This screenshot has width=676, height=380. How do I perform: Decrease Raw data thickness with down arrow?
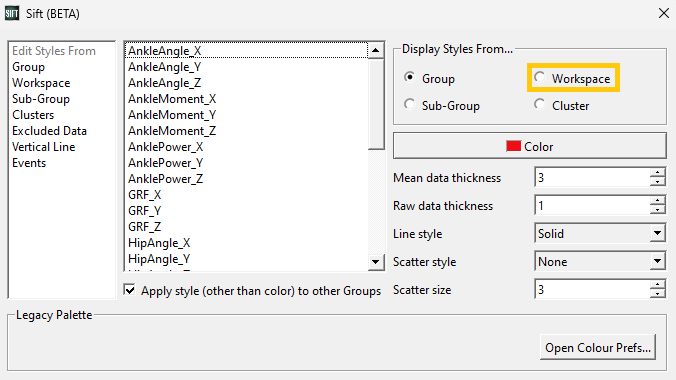pyautogui.click(x=657, y=210)
